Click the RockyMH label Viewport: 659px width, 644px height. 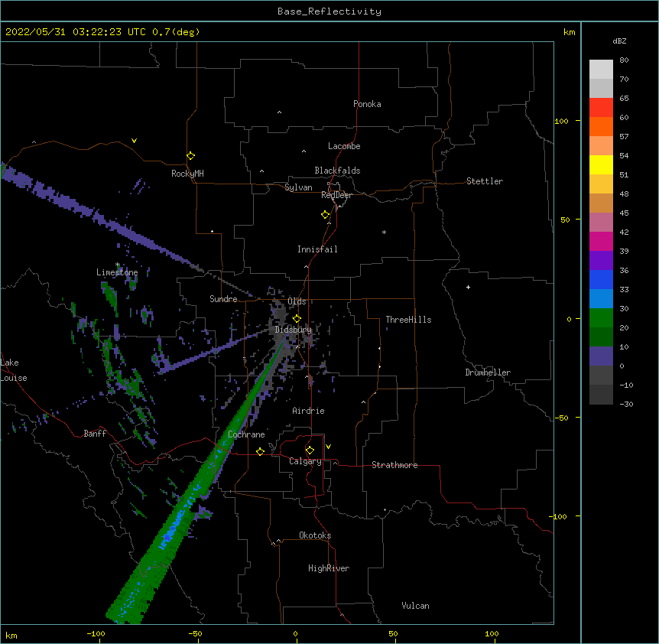(187, 174)
